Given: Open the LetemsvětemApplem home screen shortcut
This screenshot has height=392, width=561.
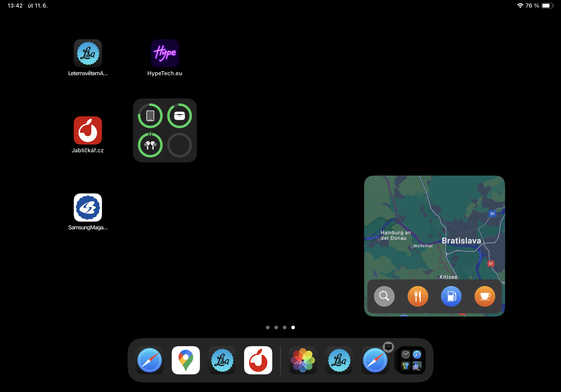Looking at the screenshot, I should [x=88, y=53].
